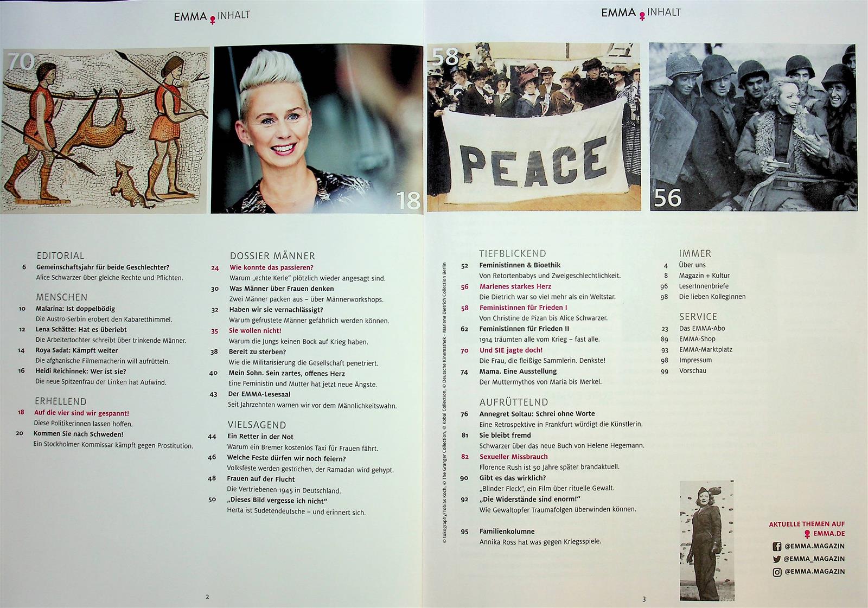
Task: Click the SERVICE section heading
Action: point(698,316)
